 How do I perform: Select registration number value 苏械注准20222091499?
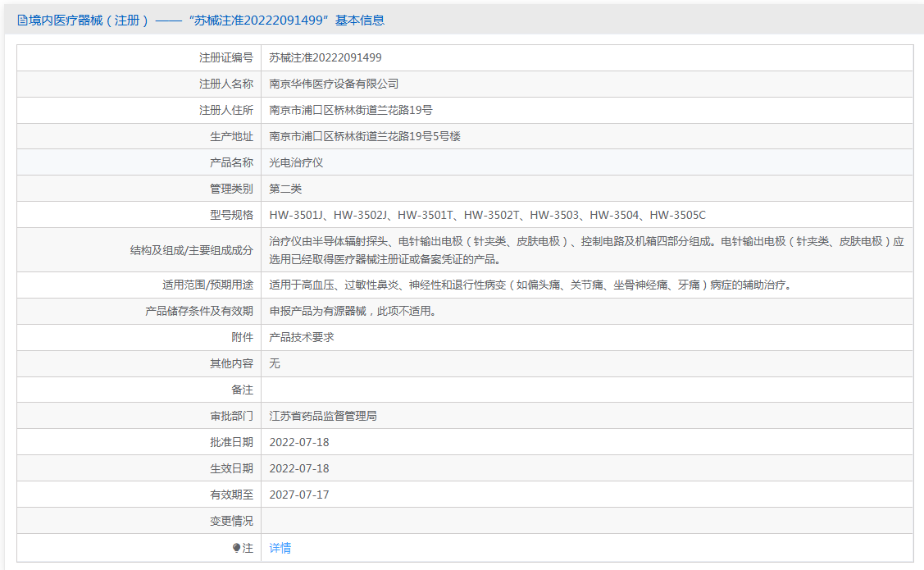coord(325,57)
